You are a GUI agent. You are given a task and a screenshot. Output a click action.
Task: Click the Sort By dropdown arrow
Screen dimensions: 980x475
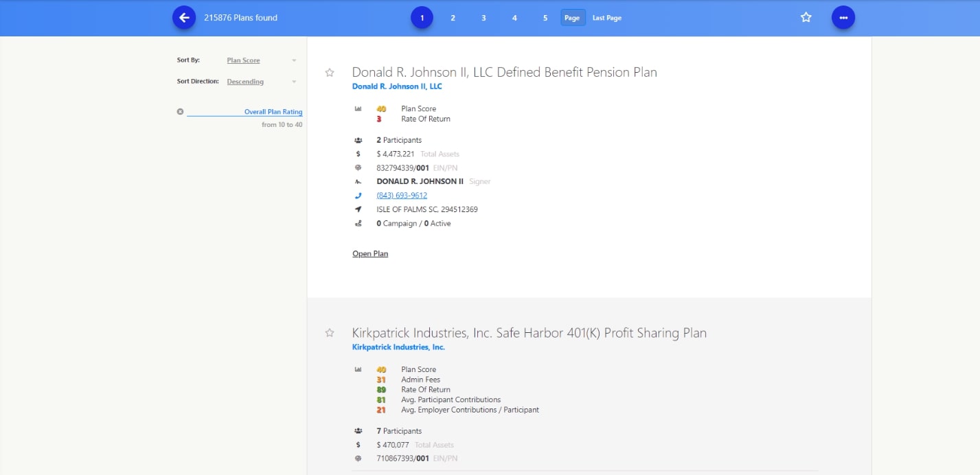pos(294,60)
